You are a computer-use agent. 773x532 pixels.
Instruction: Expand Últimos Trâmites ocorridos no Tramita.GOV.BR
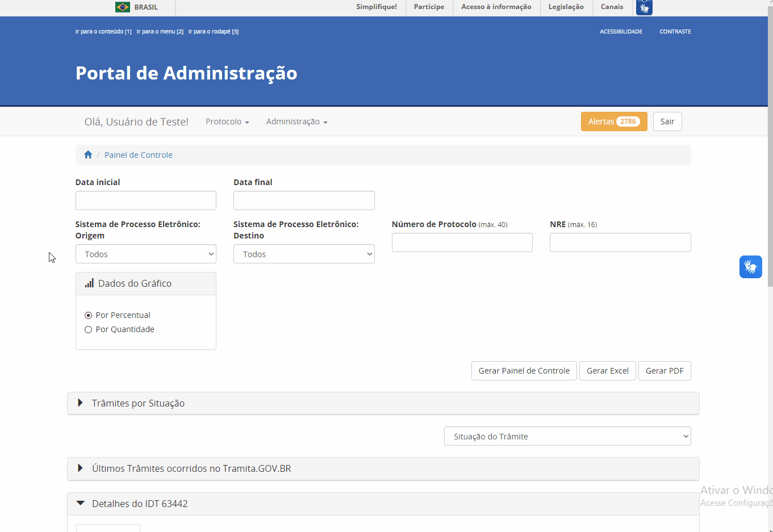tap(383, 468)
